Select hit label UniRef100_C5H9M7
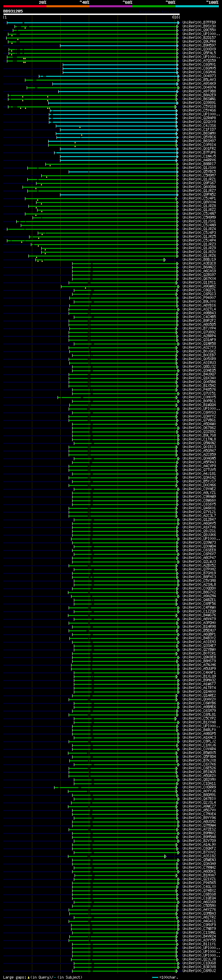Screen dimensions: 222x980 [199, 175]
